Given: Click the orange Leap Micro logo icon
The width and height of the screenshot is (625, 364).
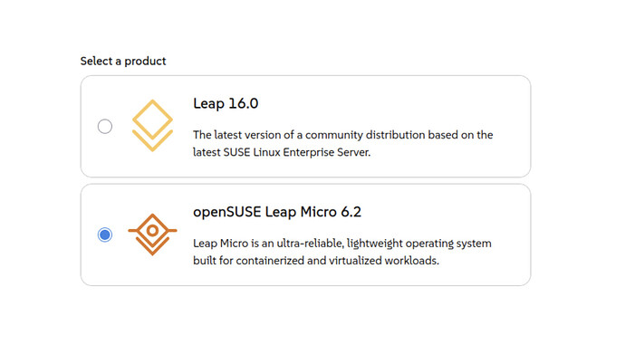Looking at the screenshot, I should point(152,235).
